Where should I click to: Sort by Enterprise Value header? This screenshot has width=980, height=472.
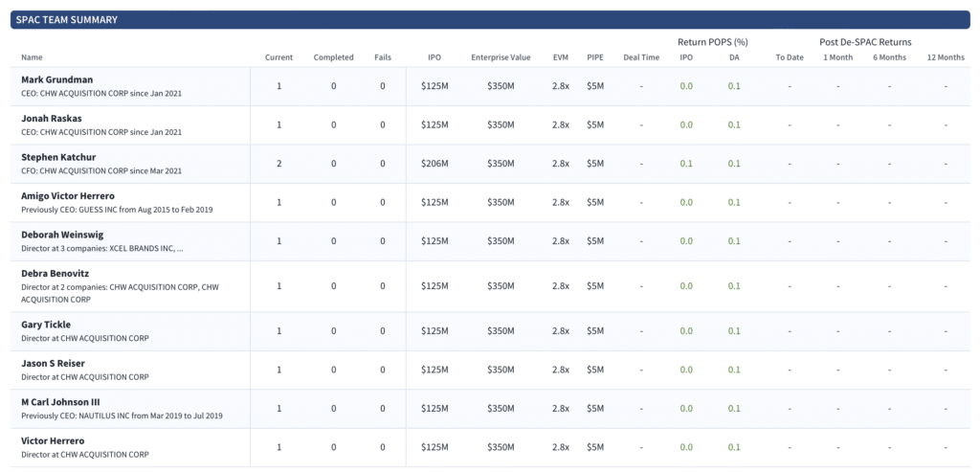click(x=501, y=57)
